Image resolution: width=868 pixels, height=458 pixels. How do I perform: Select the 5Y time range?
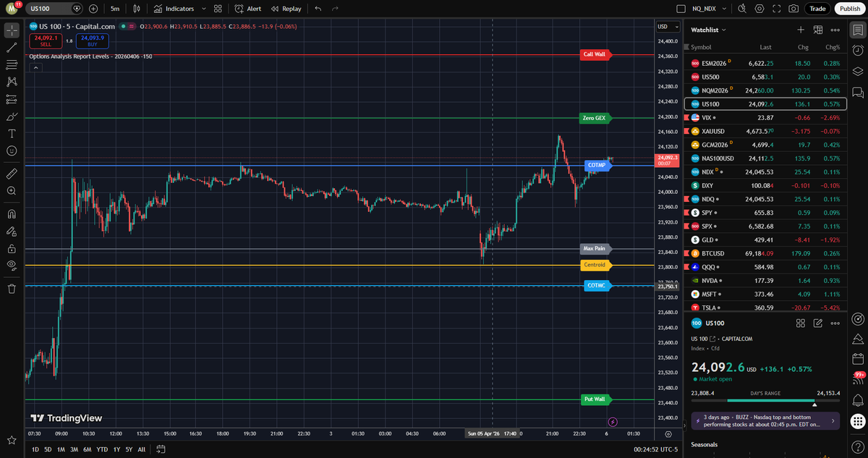129,449
